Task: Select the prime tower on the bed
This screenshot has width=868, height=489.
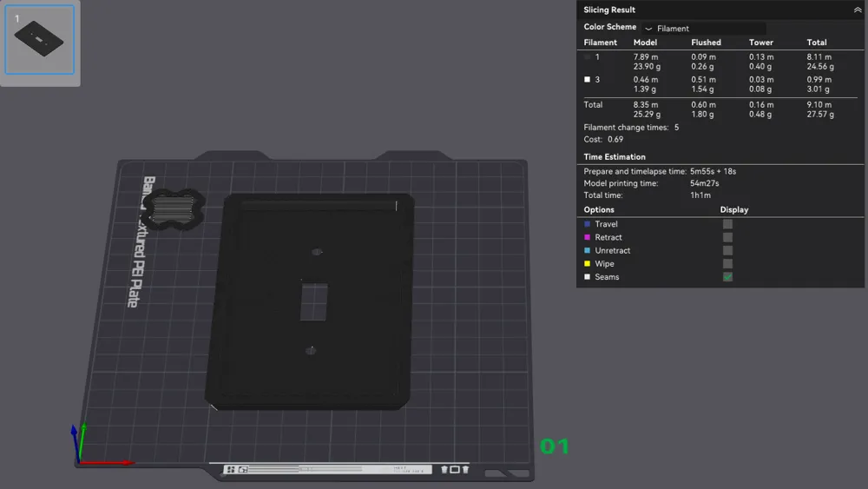Action: click(173, 210)
